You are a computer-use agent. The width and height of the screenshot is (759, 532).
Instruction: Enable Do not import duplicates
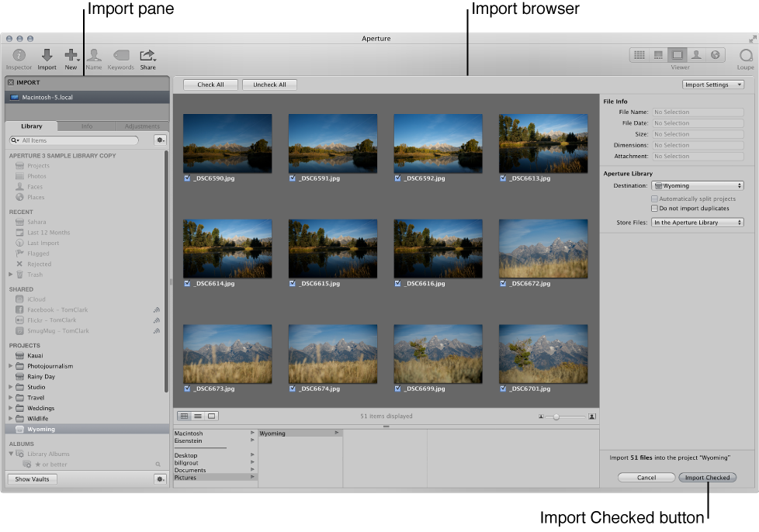pyautogui.click(x=654, y=209)
